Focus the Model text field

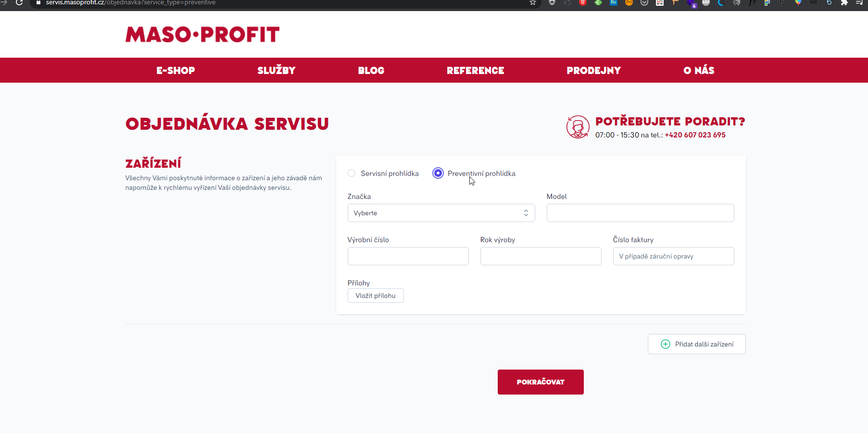(x=640, y=213)
